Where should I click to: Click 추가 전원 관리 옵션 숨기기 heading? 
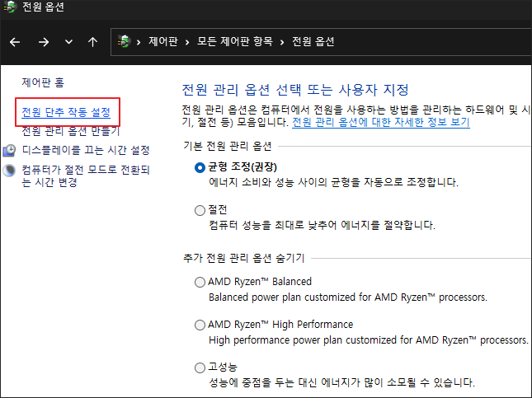click(244, 258)
